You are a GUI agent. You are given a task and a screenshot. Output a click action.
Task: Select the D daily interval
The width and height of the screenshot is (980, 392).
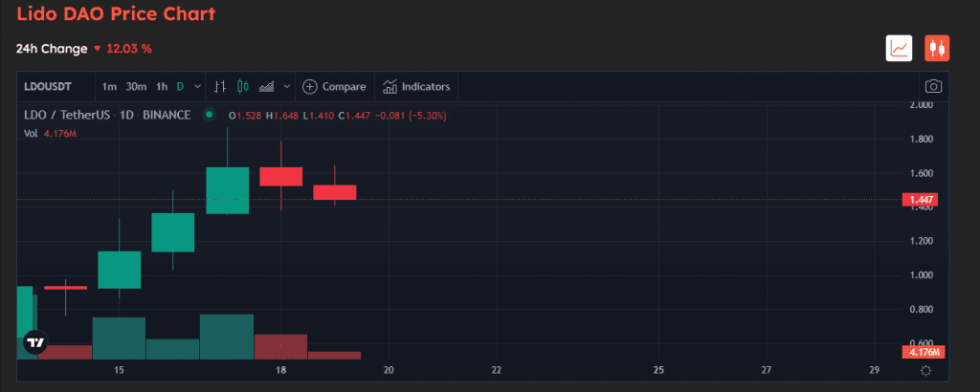(180, 87)
